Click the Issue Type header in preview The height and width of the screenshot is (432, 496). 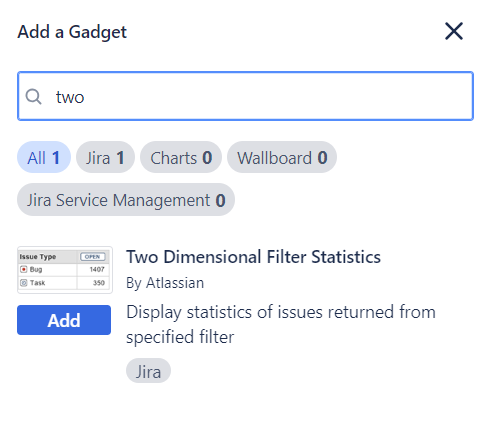pos(38,257)
